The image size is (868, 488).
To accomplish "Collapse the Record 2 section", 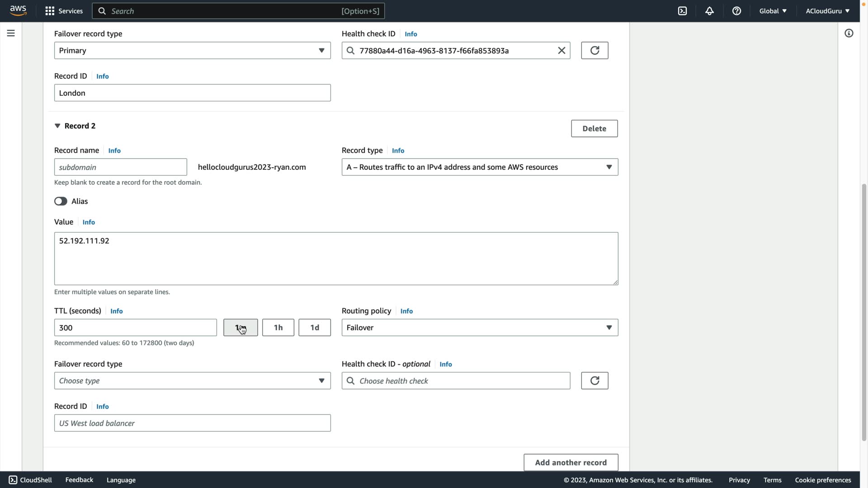I will tap(57, 126).
